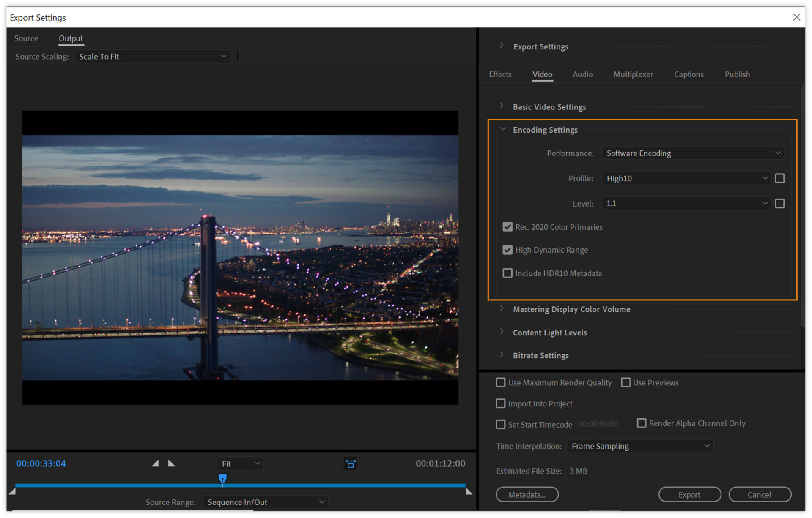Open the Performance encoding dropdown
812x518 pixels.
[693, 153]
